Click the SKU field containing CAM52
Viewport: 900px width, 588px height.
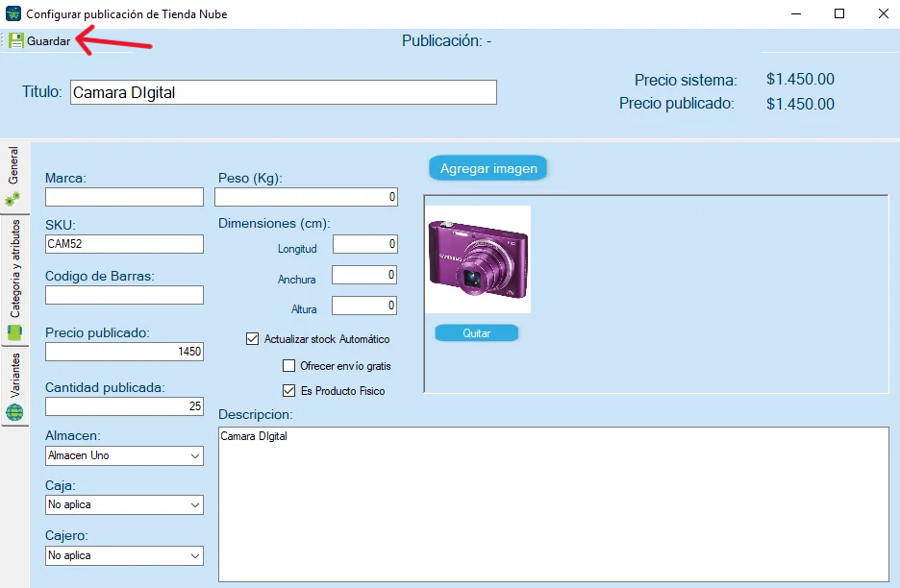click(125, 244)
